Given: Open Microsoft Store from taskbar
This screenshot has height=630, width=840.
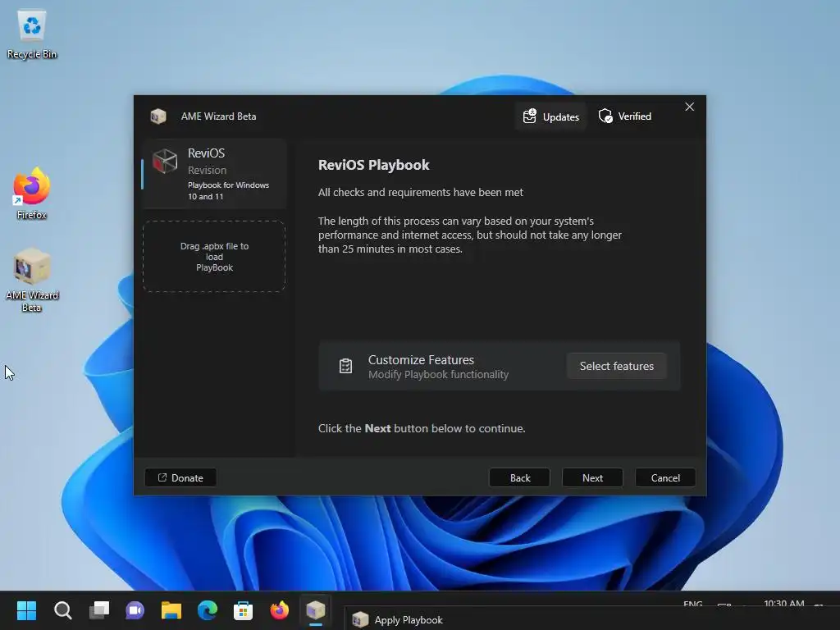Looking at the screenshot, I should click(x=243, y=610).
